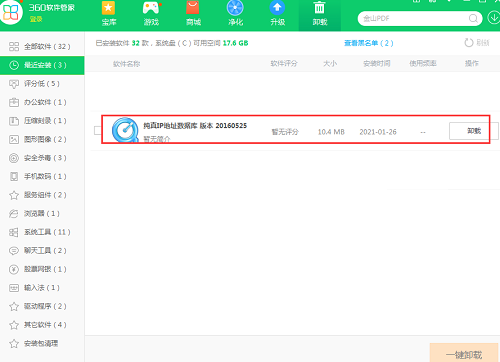
Task: Open the 升级 upgrade tab
Action: pyautogui.click(x=277, y=14)
